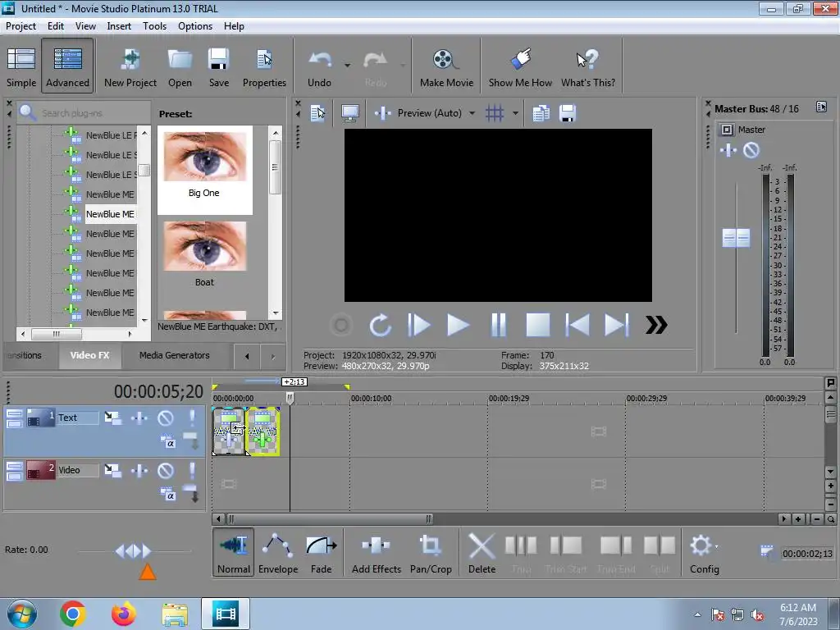
Task: Switch to the Media Generators tab
Action: [x=174, y=355]
